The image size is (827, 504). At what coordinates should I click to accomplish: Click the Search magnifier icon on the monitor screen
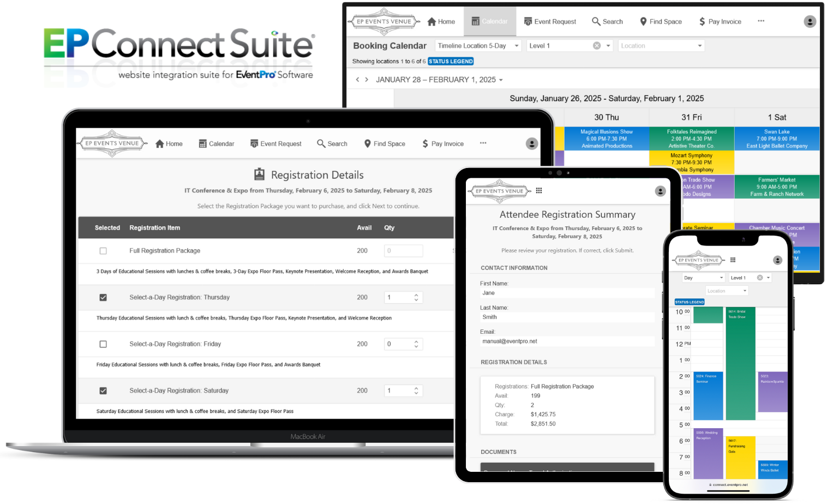[596, 21]
